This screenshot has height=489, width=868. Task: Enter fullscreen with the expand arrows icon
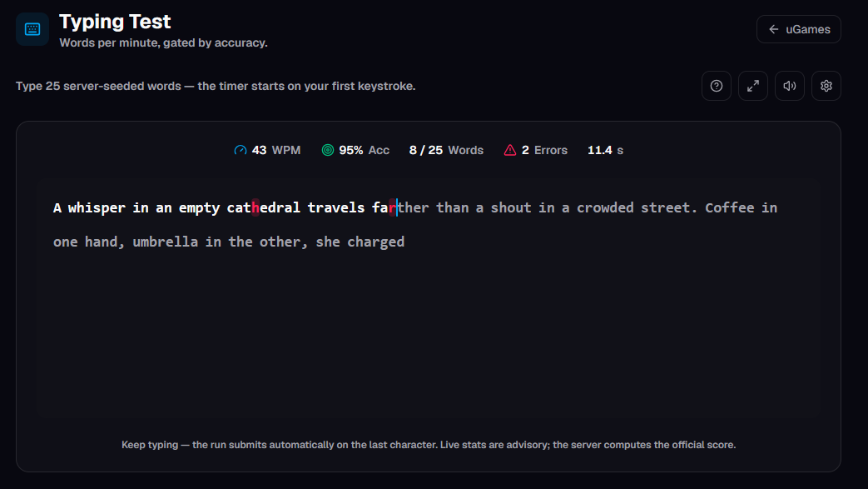pos(753,86)
